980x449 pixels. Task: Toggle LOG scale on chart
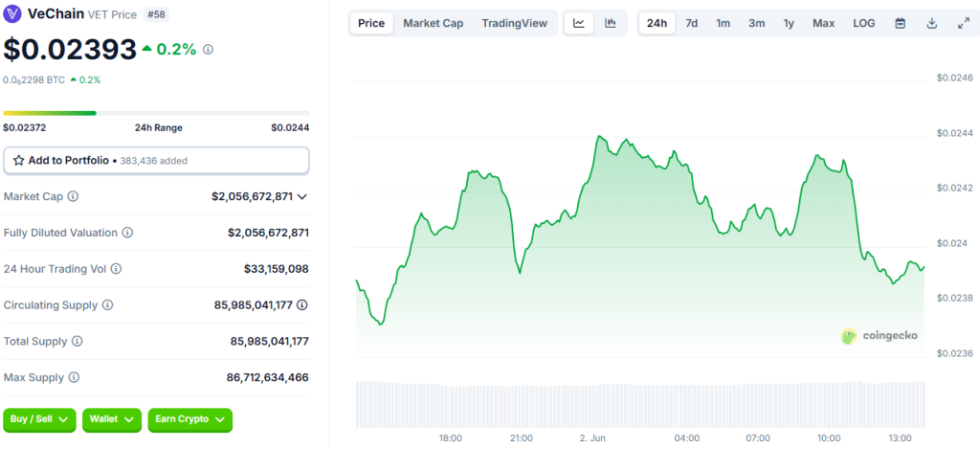point(864,23)
